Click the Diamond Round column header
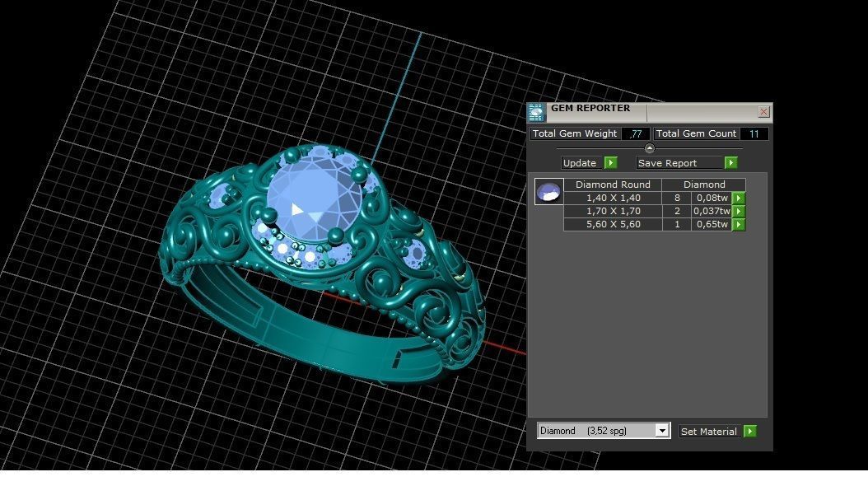Viewport: 868px width, 486px height. tap(613, 185)
